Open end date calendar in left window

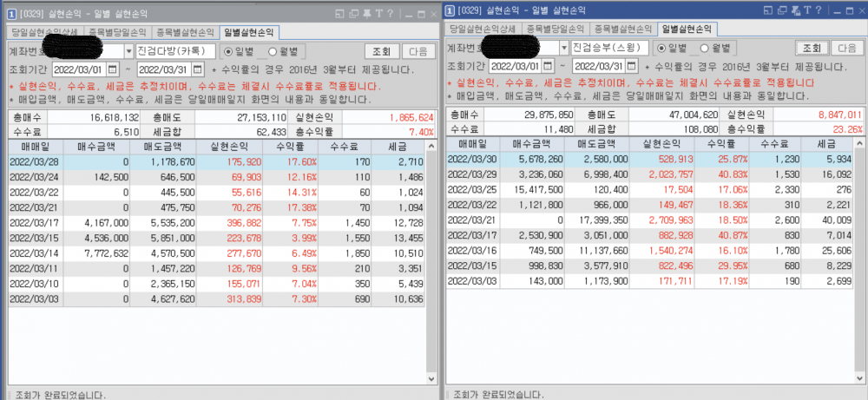coord(197,69)
